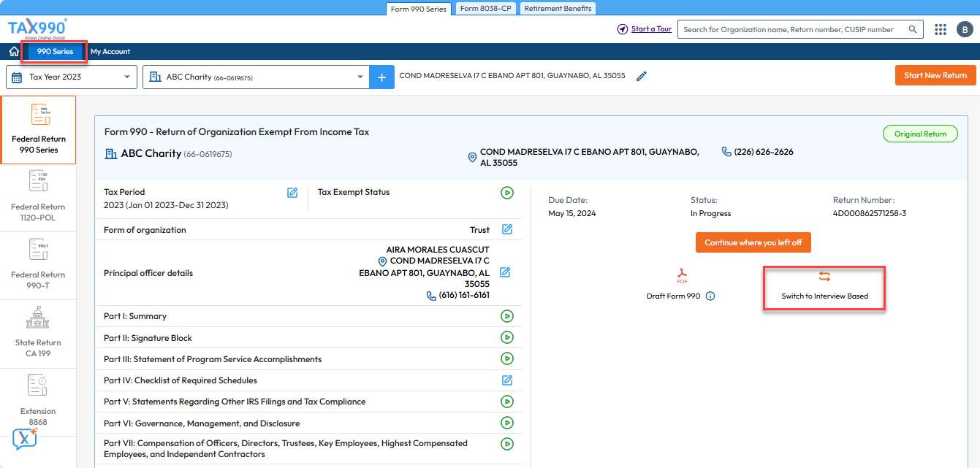Open the home icon in navigation bar
The width and height of the screenshot is (980, 468).
(x=14, y=52)
